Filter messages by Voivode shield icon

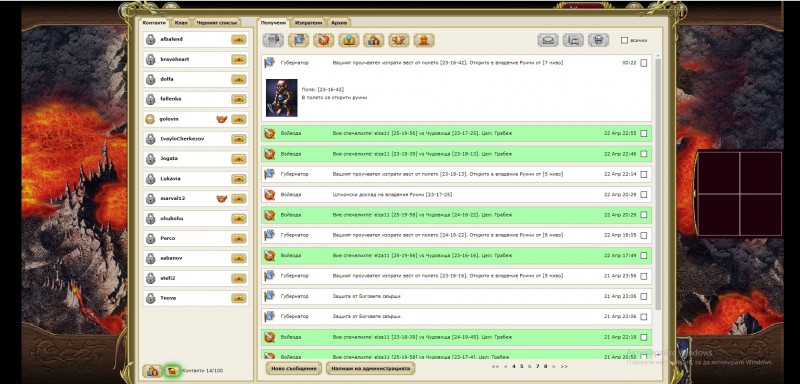(324, 40)
